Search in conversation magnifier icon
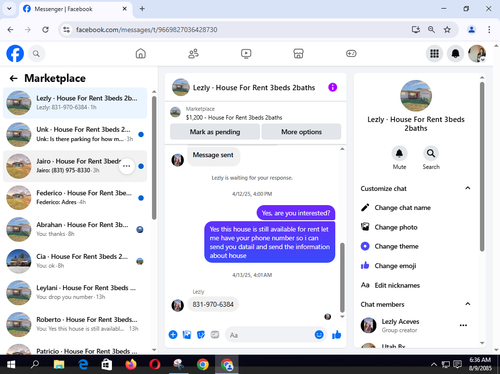 (431, 153)
